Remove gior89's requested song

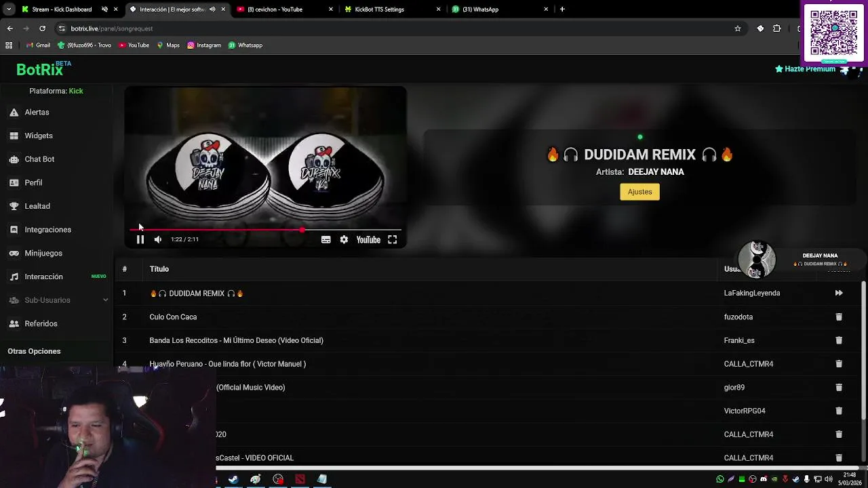(839, 387)
